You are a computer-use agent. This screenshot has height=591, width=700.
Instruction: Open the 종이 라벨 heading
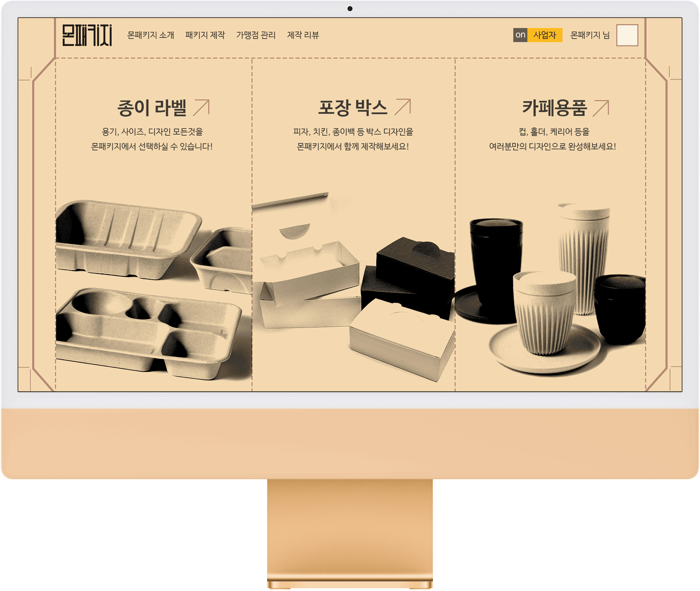coord(152,108)
